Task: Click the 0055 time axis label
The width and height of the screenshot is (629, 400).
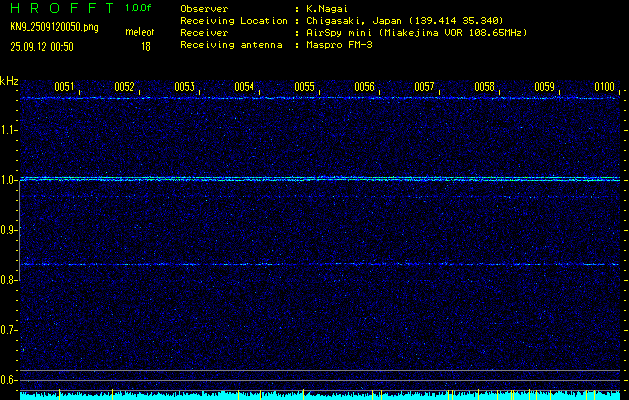Action: 304,87
